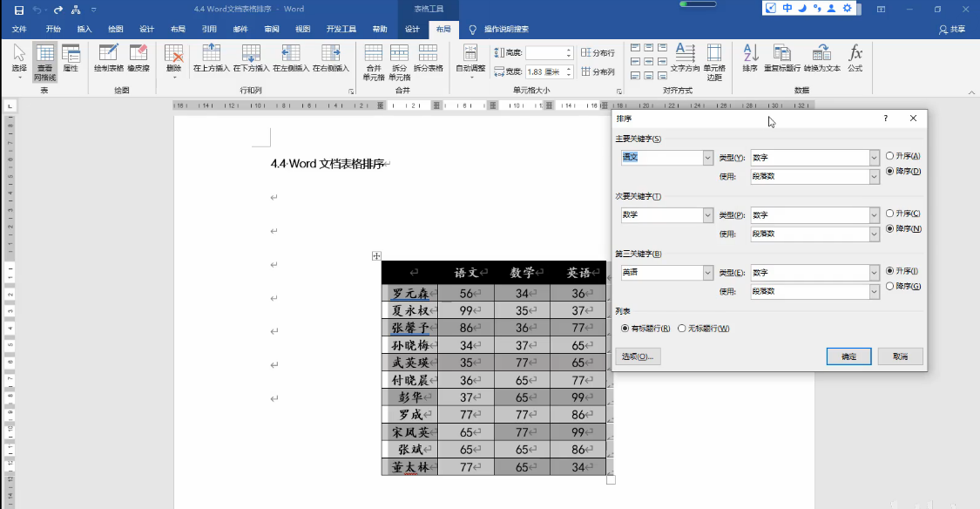The width and height of the screenshot is (980, 509).
Task: Open 自动调整 autofit options
Action: tap(470, 62)
